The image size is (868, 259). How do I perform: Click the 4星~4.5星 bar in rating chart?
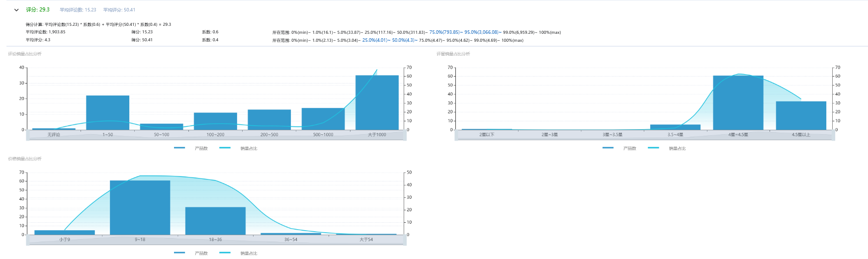click(738, 102)
